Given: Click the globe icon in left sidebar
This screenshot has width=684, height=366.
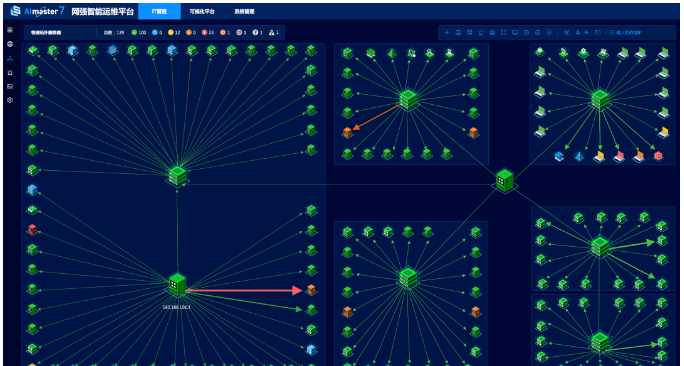Looking at the screenshot, I should [10, 44].
